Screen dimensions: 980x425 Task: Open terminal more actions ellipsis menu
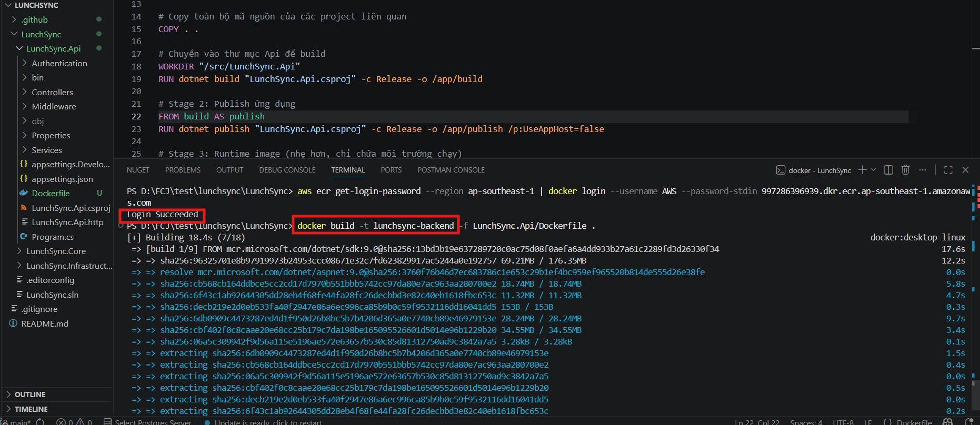pyautogui.click(x=922, y=170)
